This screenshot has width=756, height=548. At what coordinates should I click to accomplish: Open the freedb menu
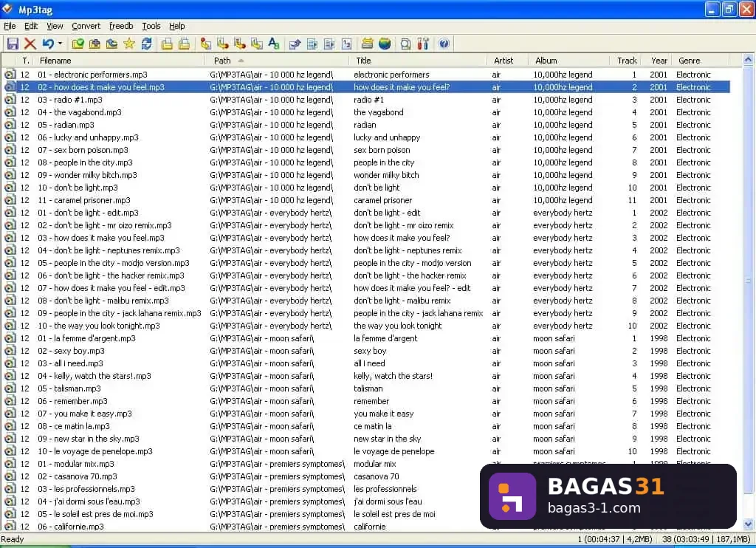click(x=121, y=26)
